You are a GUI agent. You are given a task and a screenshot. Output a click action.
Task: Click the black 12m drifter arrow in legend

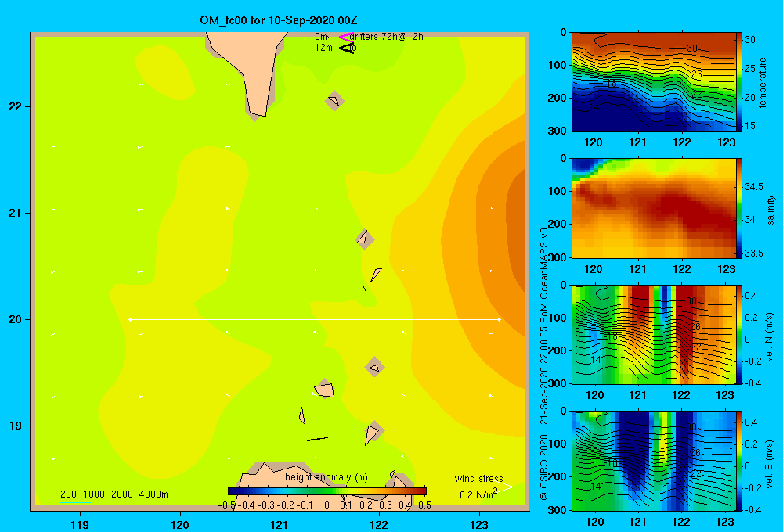346,48
